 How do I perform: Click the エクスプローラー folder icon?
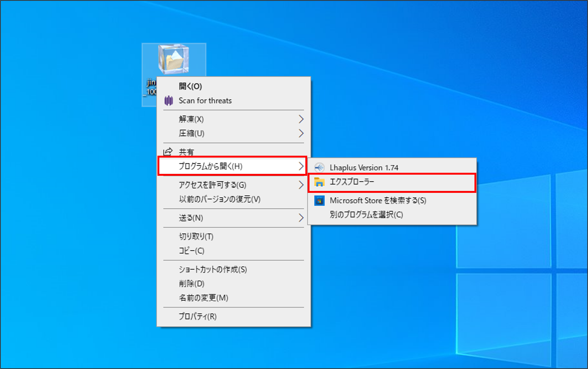319,182
